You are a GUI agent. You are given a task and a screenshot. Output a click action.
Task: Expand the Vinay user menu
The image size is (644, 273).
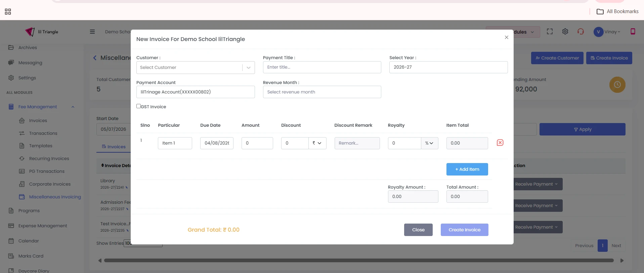click(x=612, y=32)
